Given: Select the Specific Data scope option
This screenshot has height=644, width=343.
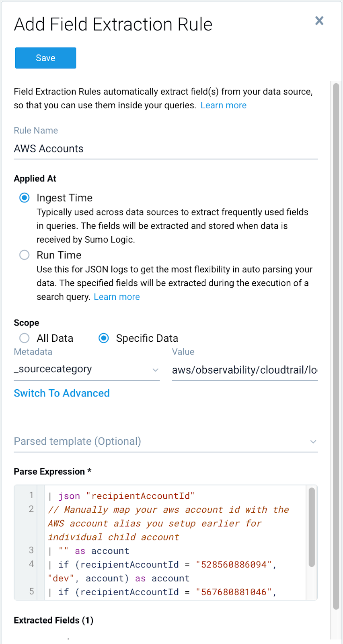Looking at the screenshot, I should click(104, 338).
